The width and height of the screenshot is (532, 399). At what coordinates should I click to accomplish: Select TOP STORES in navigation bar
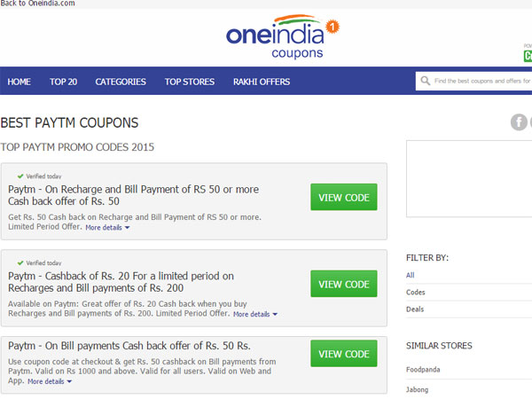(190, 82)
